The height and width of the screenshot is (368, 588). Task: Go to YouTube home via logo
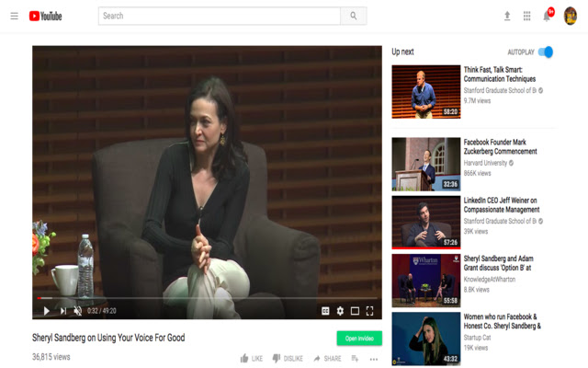pyautogui.click(x=45, y=16)
